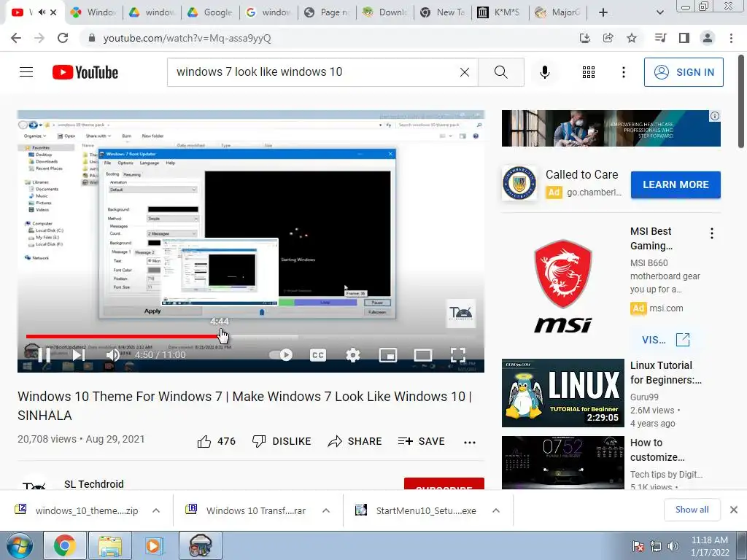Image resolution: width=747 pixels, height=560 pixels.
Task: Clear the search box with the X icon
Action: [x=465, y=72]
